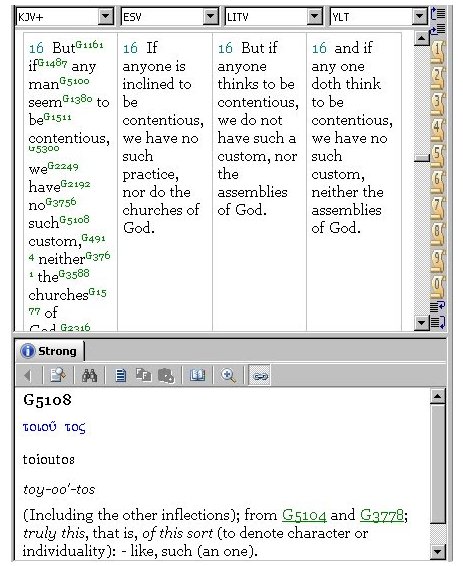Click the edit note pencil icon
Image resolution: width=463 pixels, height=566 pixels.
click(x=58, y=375)
